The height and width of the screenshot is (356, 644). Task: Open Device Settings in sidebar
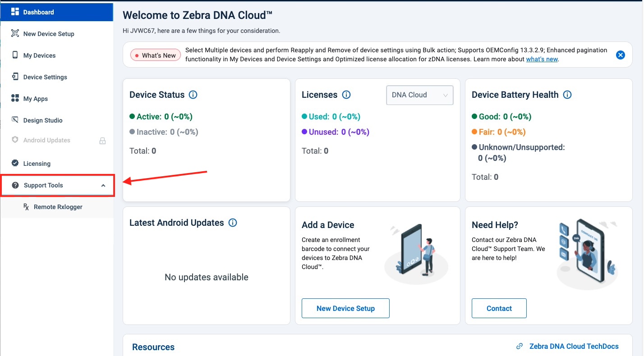pyautogui.click(x=45, y=77)
